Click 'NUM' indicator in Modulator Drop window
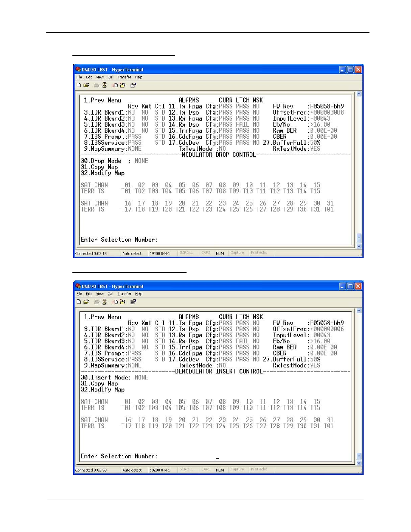Viewport: 411px width, 532px height. coord(220,253)
